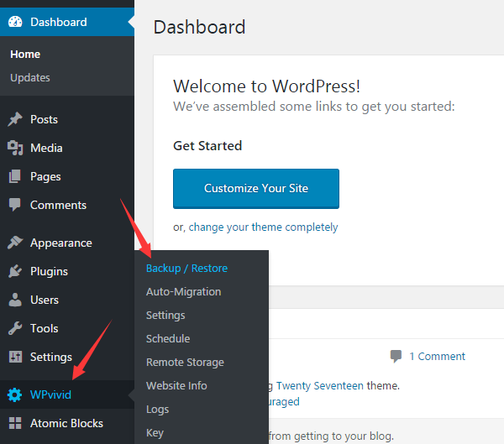Viewport: 504px width, 444px height.
Task: Click the Appearance paintbrush icon
Action: pos(15,243)
